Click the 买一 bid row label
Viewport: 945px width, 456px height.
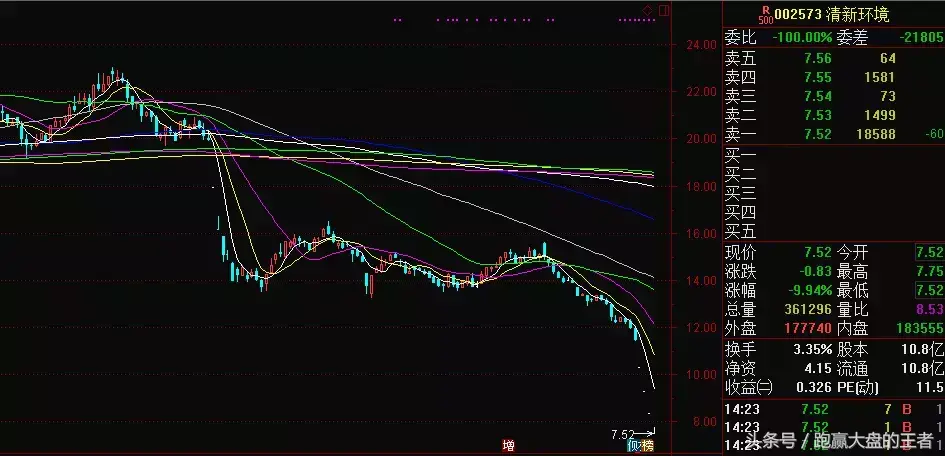[740, 154]
